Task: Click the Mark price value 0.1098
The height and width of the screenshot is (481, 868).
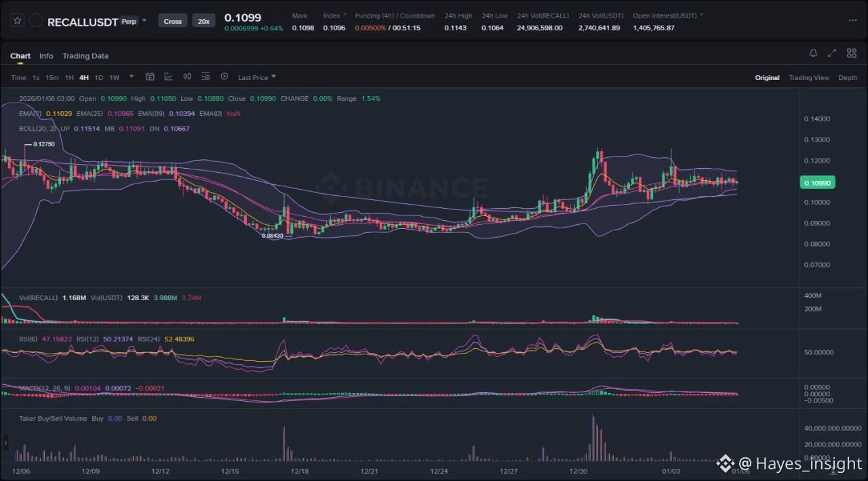Action: coord(303,28)
